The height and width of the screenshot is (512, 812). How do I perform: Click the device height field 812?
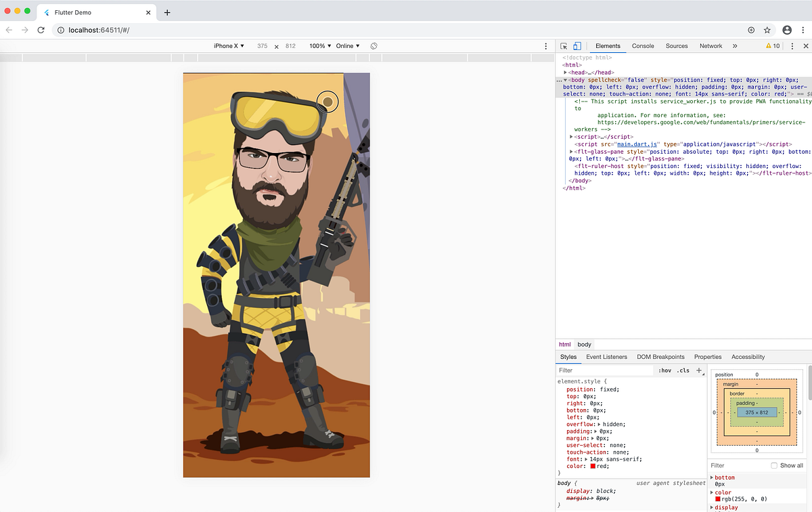[x=290, y=46]
